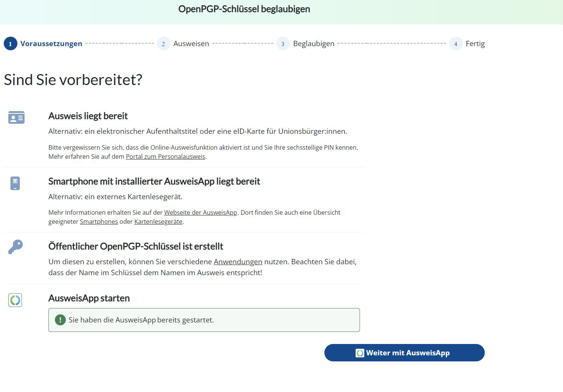Click heading 'AusweisApp starten'
The image size is (563, 392).
[89, 298]
